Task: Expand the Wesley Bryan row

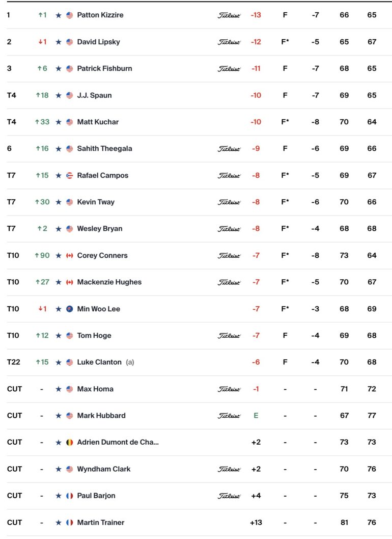Action: click(199, 229)
